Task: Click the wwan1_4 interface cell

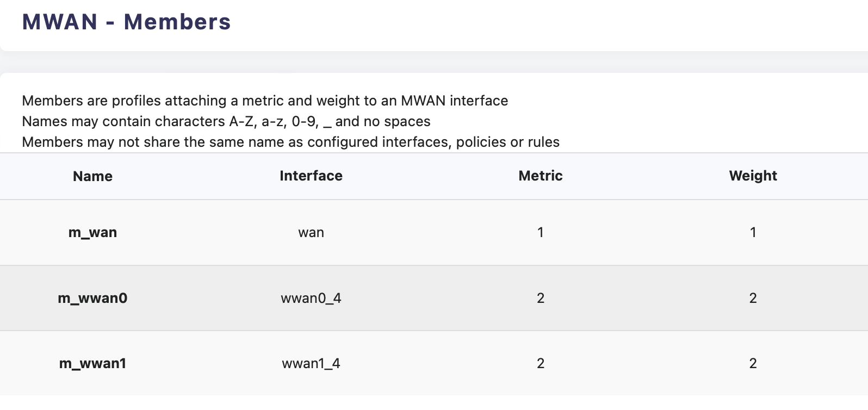Action: tap(311, 363)
